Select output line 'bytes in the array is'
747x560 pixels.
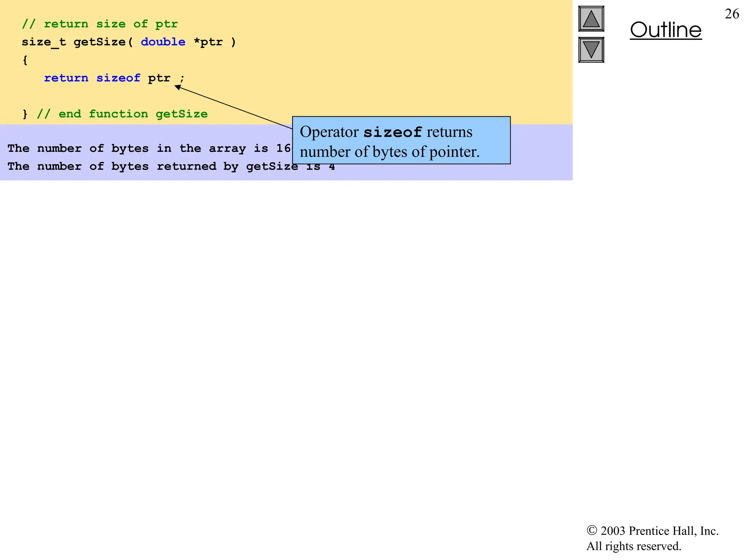(190, 148)
